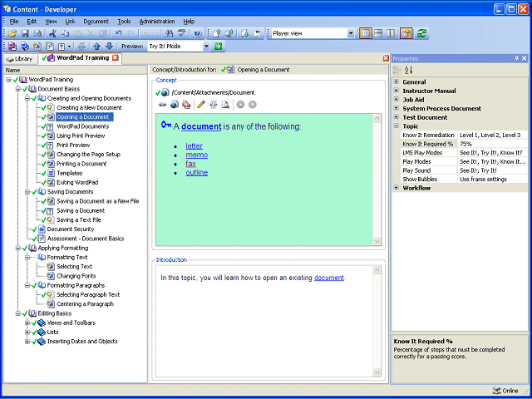The image size is (532, 399).
Task: Run the ABC spelling check icon
Action: pyautogui.click(x=183, y=33)
